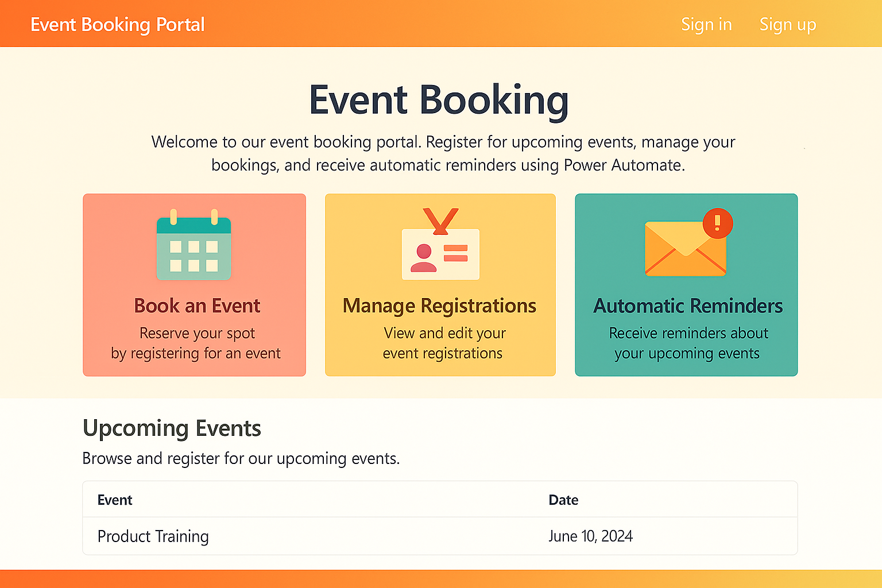Open the Manage Registrations card title

(439, 305)
